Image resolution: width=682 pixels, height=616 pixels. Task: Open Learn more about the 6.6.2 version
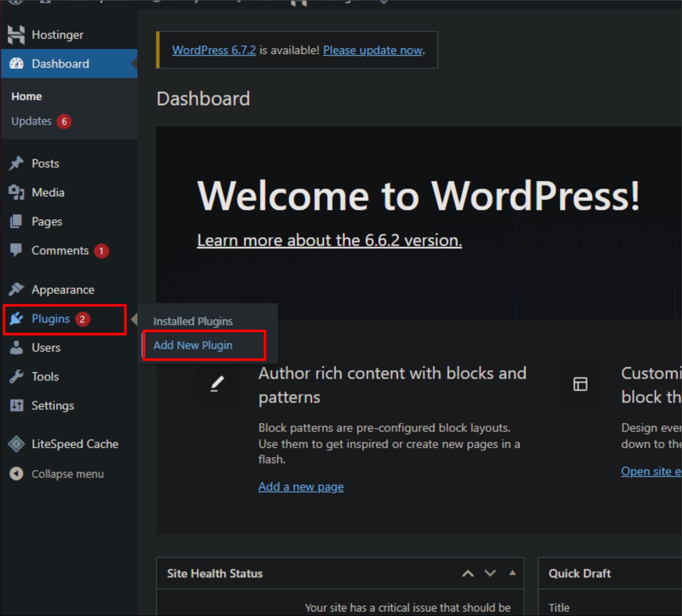click(x=330, y=240)
